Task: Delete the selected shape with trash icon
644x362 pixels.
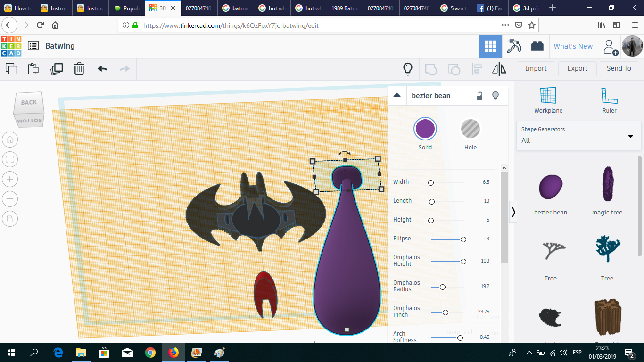Action: pos(79,69)
